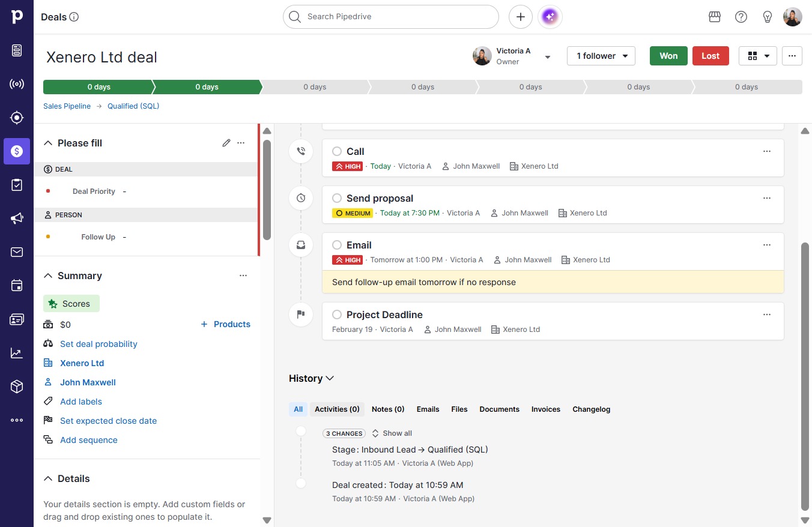Open the deal's more actions menu

pos(792,56)
